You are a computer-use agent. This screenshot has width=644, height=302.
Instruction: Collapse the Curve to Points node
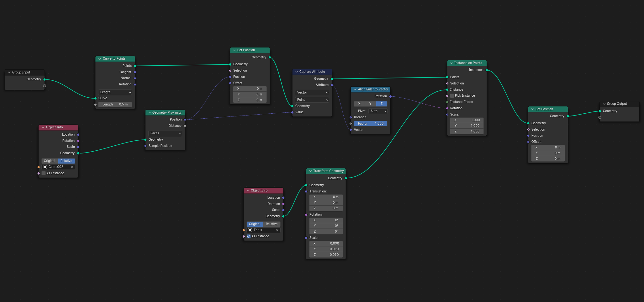tap(100, 59)
